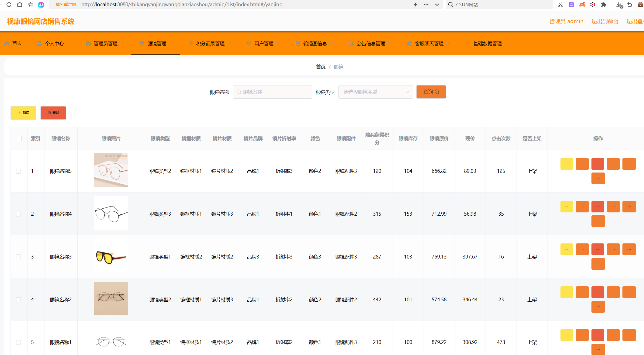Image resolution: width=644 pixels, height=355 pixels.
Task: Toggle the select-all checkbox in the table header
Action: (19, 139)
